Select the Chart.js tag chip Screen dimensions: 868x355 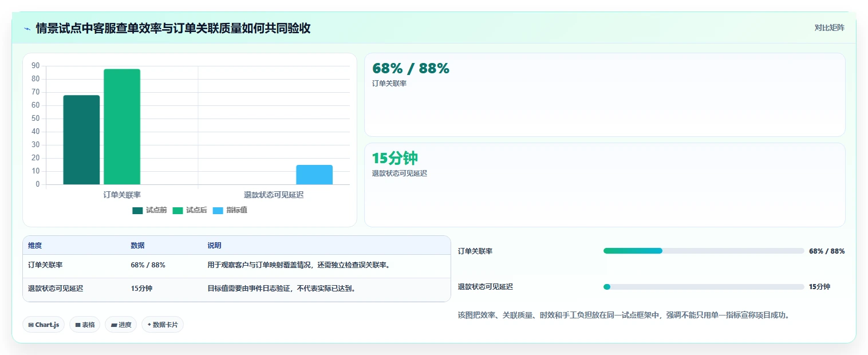[44, 325]
